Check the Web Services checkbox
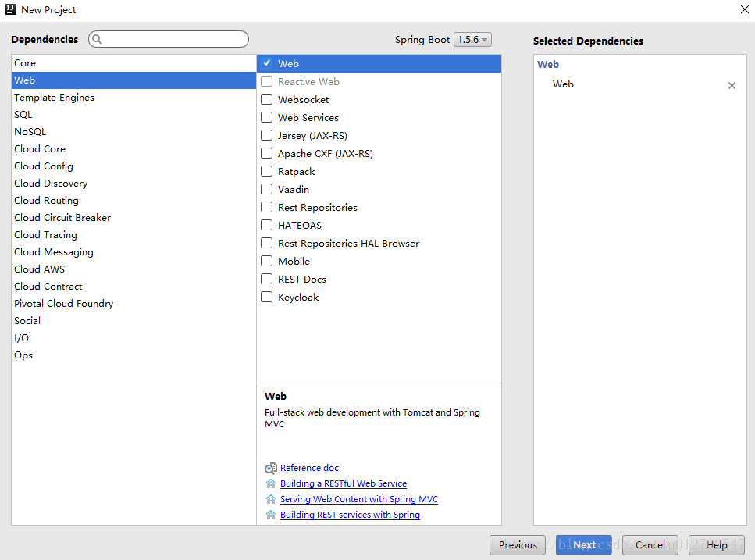The width and height of the screenshot is (755, 560). click(267, 117)
